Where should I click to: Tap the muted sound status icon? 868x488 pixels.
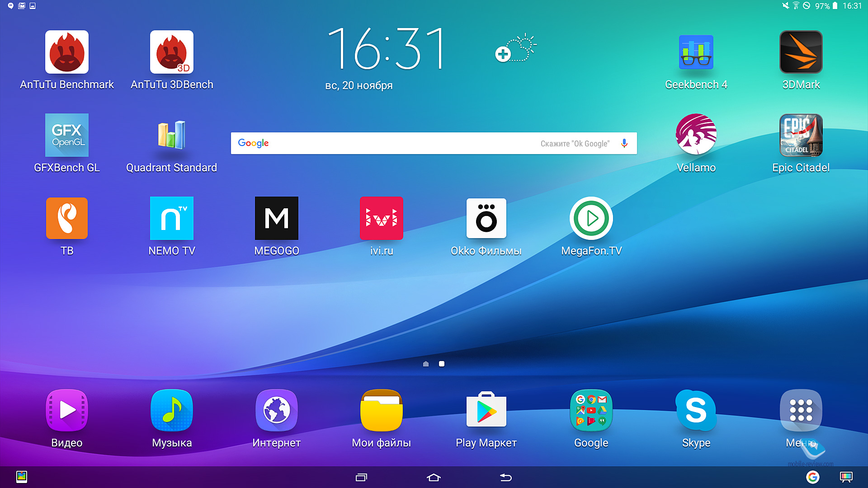(x=786, y=6)
